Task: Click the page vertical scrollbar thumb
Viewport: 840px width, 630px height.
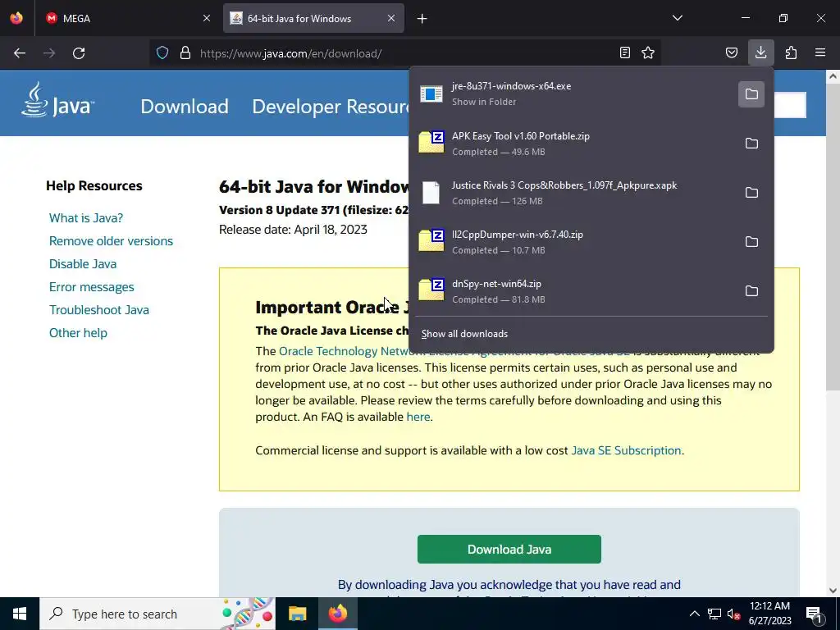Action: click(833, 238)
